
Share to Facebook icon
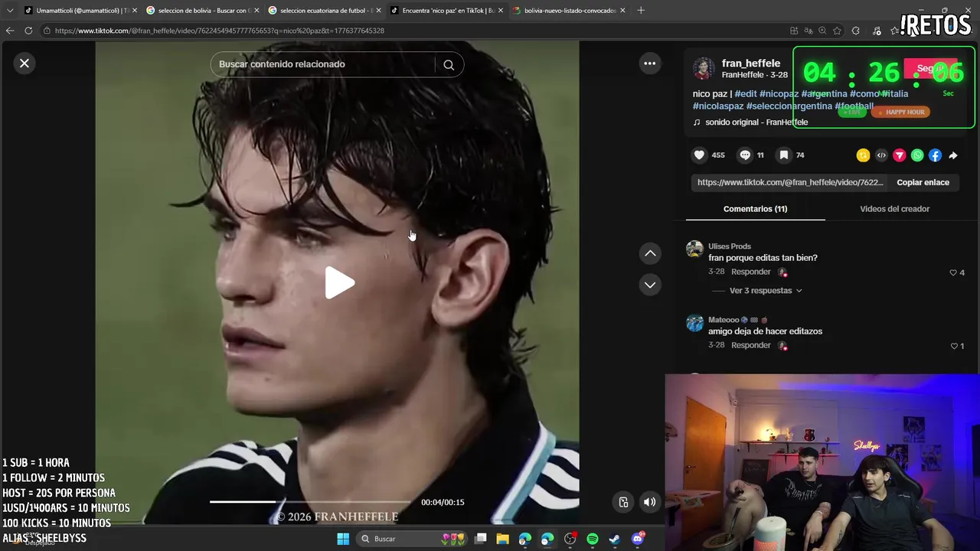pyautogui.click(x=935, y=155)
